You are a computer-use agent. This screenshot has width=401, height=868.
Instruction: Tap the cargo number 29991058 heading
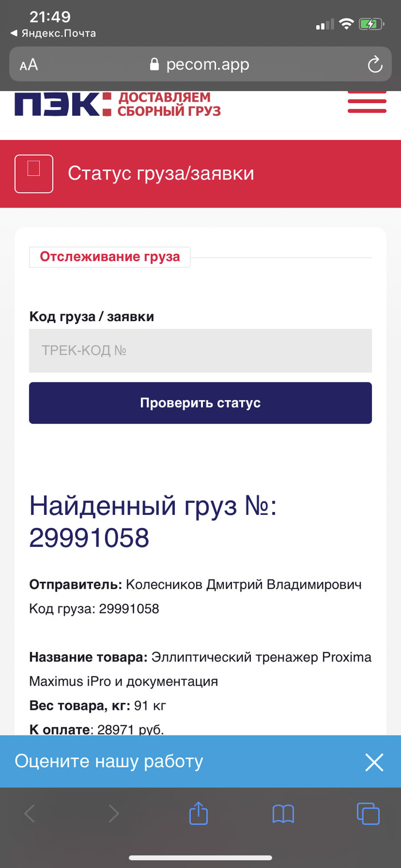[89, 538]
